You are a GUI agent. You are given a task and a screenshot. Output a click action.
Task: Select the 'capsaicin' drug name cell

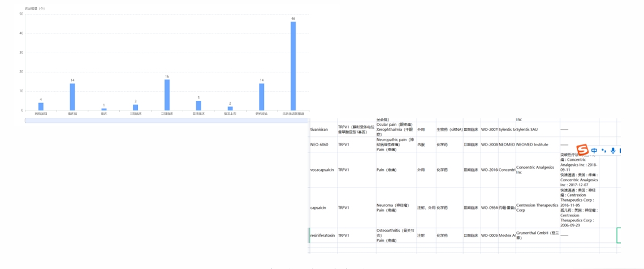(323, 208)
